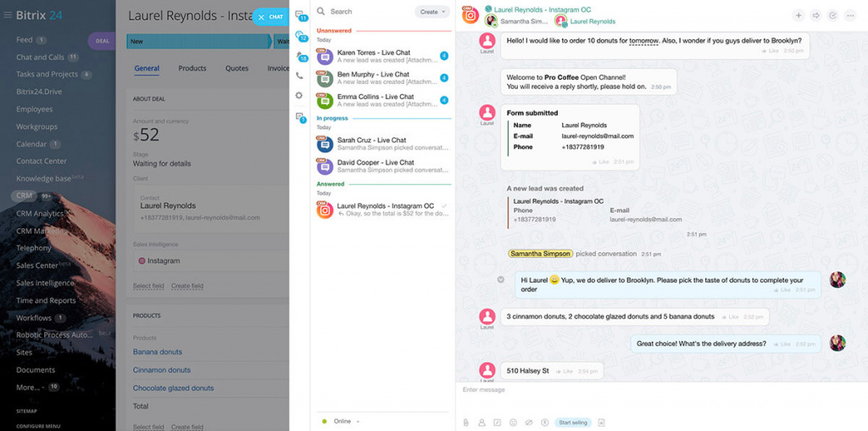Click the forward conversation arrow icon
Viewport: 868px width, 431px height.
(x=815, y=15)
